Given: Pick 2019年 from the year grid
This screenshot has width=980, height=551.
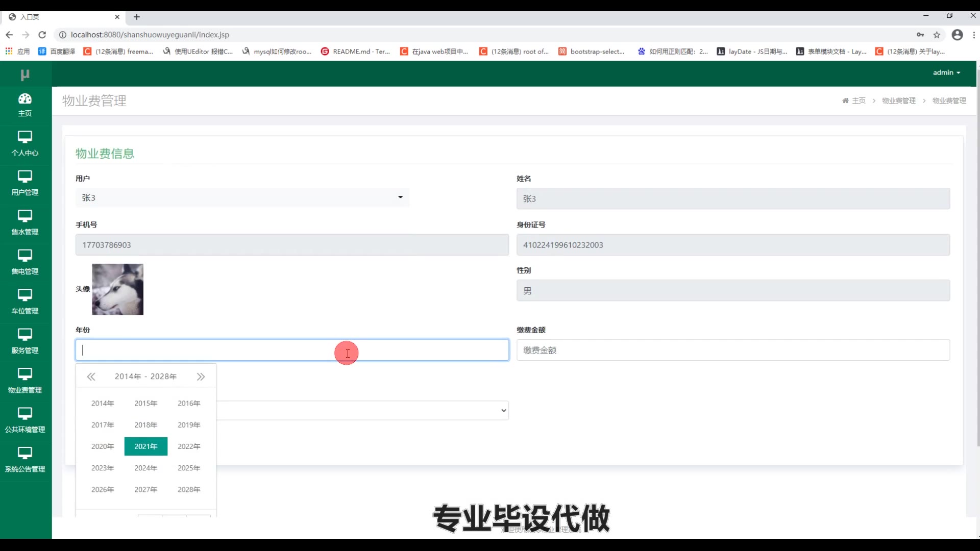Looking at the screenshot, I should coord(189,424).
